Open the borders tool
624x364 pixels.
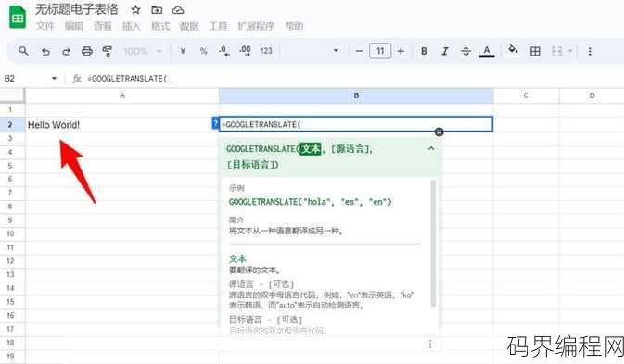coord(535,51)
